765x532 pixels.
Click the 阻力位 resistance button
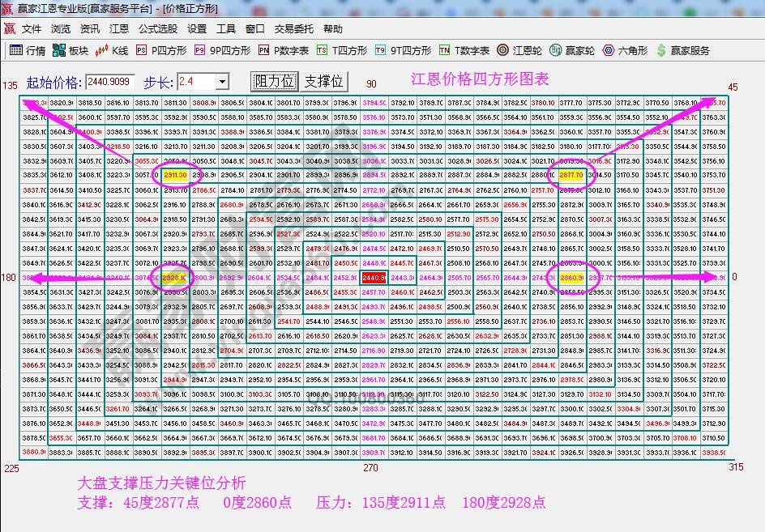276,81
